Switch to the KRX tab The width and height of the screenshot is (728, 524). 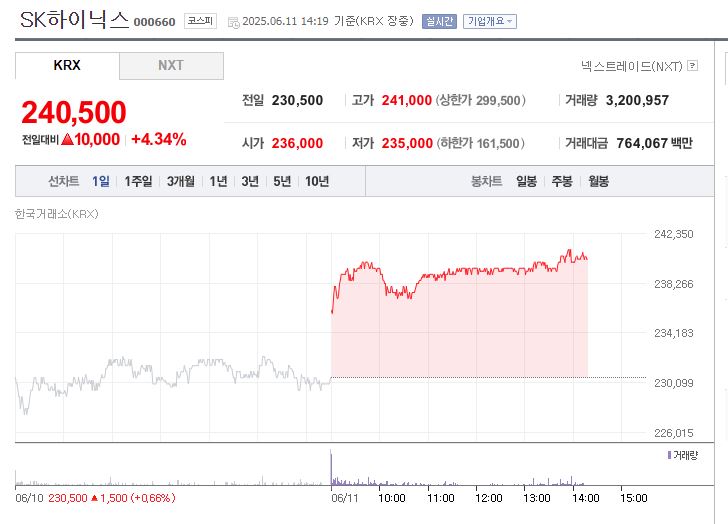pos(67,66)
